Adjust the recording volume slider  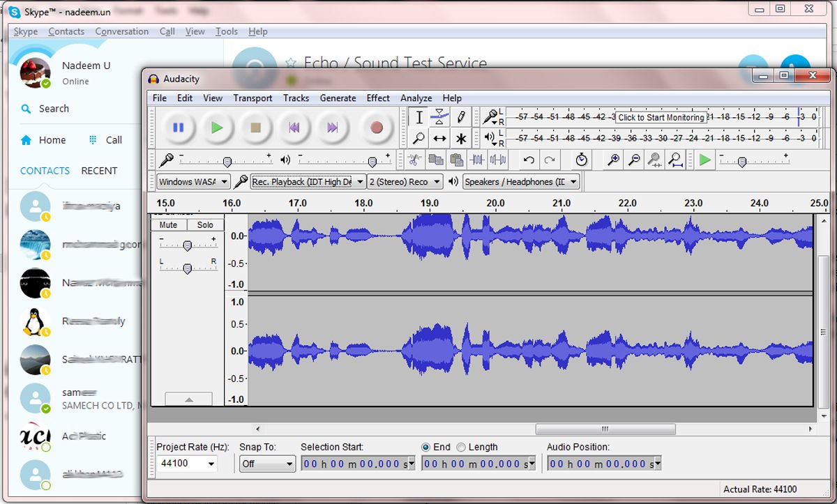pyautogui.click(x=227, y=161)
